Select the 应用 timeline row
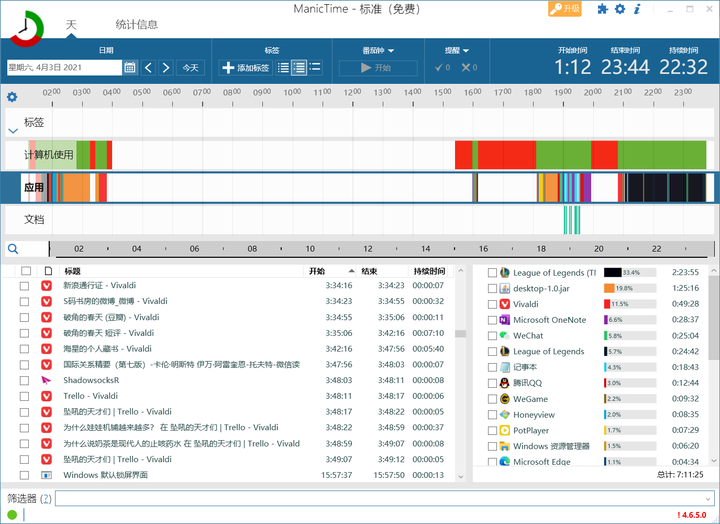Viewport: 720px width, 524px height. point(360,187)
